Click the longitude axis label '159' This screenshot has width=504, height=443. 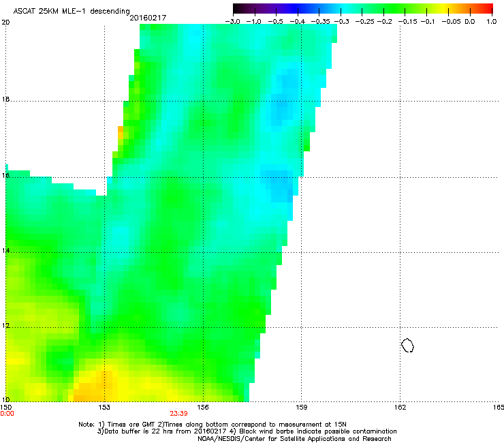302,408
